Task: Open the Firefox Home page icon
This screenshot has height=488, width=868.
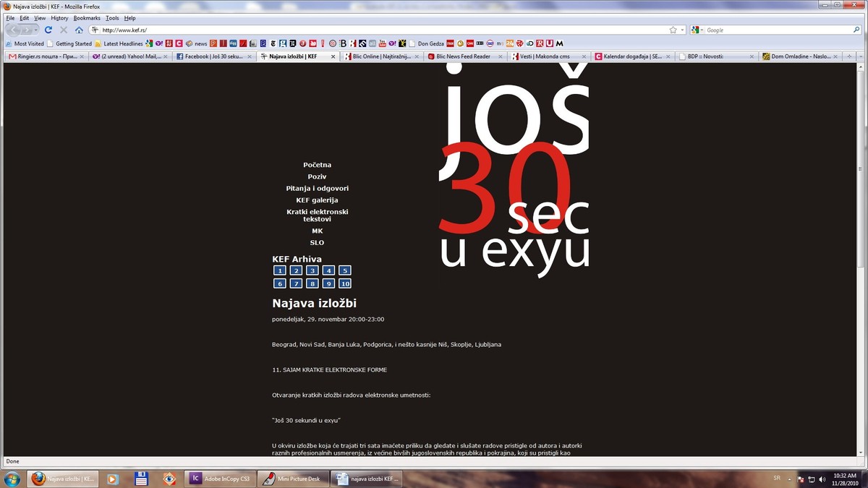Action: tap(79, 30)
